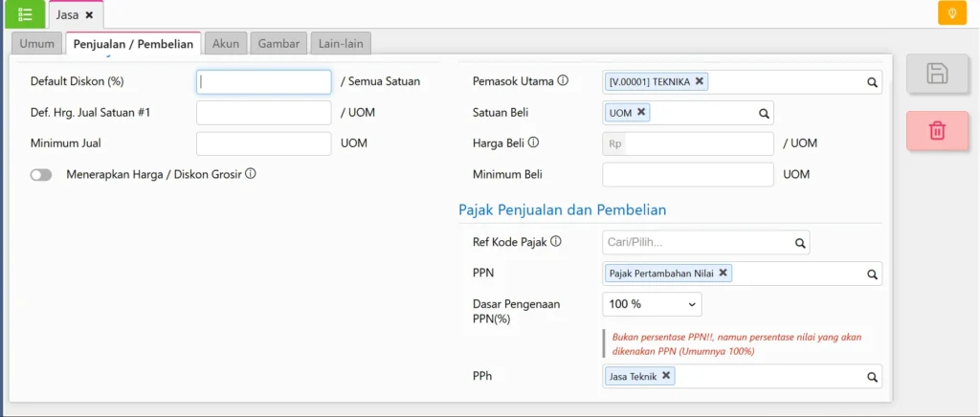Click the Satuan Beli search magnifier
The image size is (980, 417).
point(763,113)
